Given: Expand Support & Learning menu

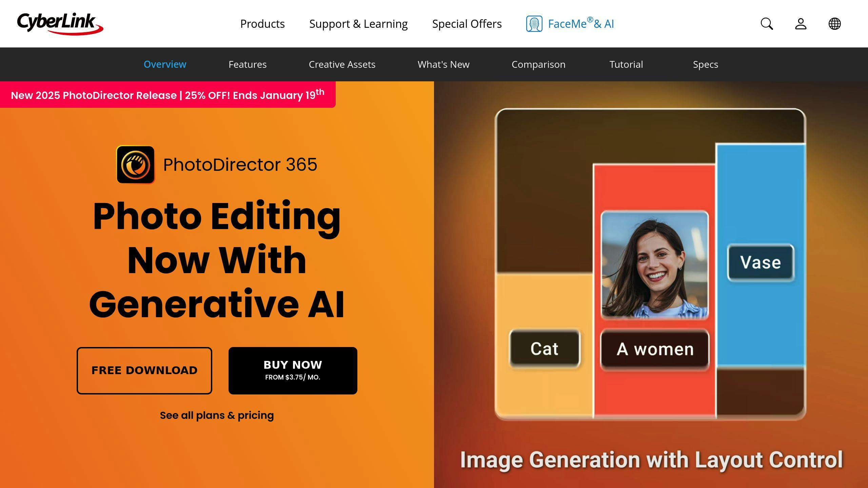Looking at the screenshot, I should [358, 23].
